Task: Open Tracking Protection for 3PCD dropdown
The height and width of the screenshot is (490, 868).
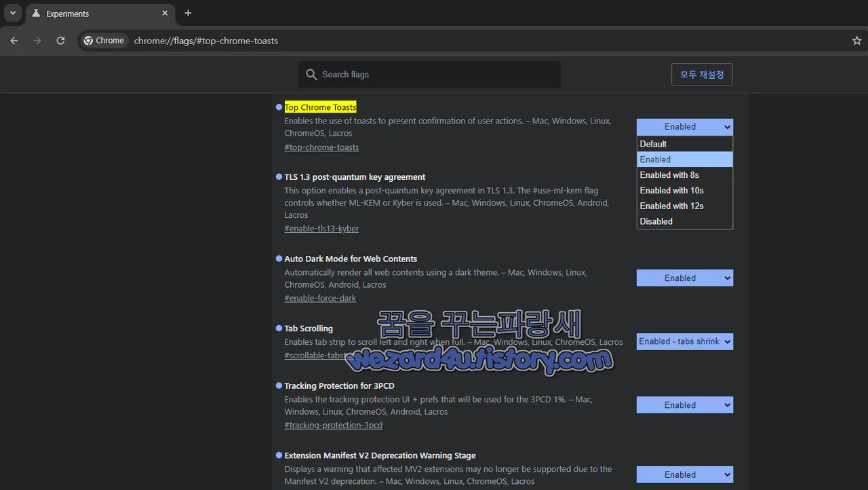Action: click(685, 405)
